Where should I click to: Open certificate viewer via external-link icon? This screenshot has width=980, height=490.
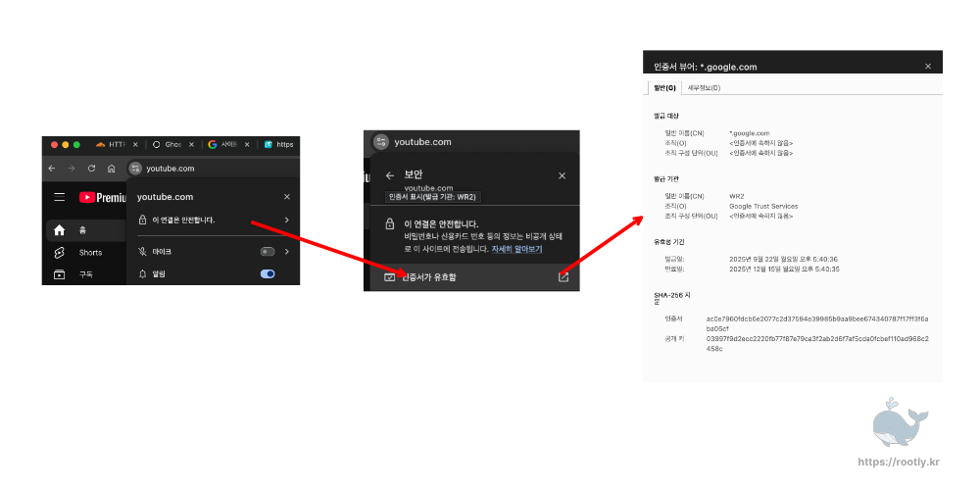tap(563, 277)
